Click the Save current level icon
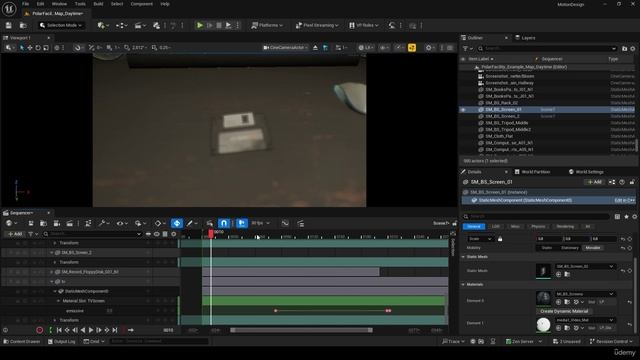Viewport: 640px width, 360px height. pyautogui.click(x=9, y=25)
